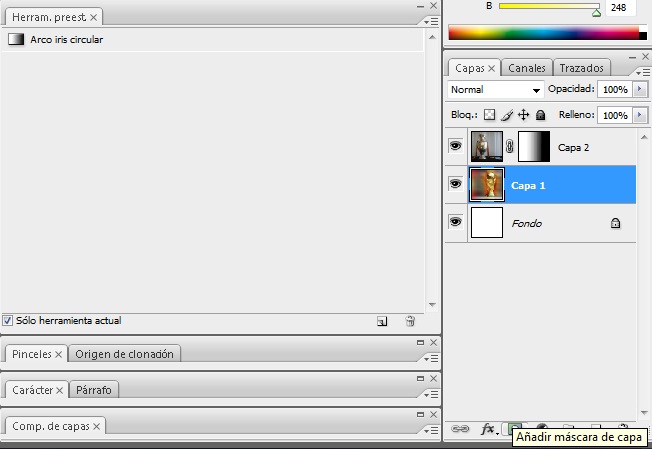
Task: Select the Capa 2 gradient mask thumbnail
Action: pyautogui.click(x=534, y=146)
